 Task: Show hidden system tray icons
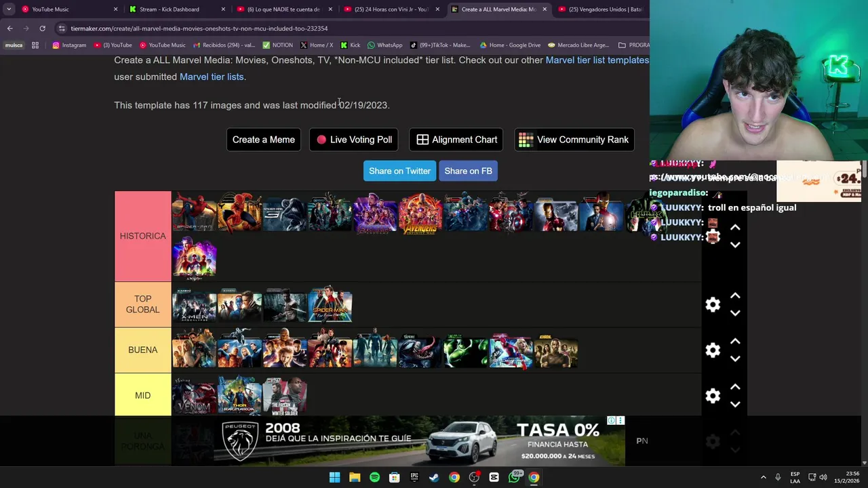click(763, 477)
